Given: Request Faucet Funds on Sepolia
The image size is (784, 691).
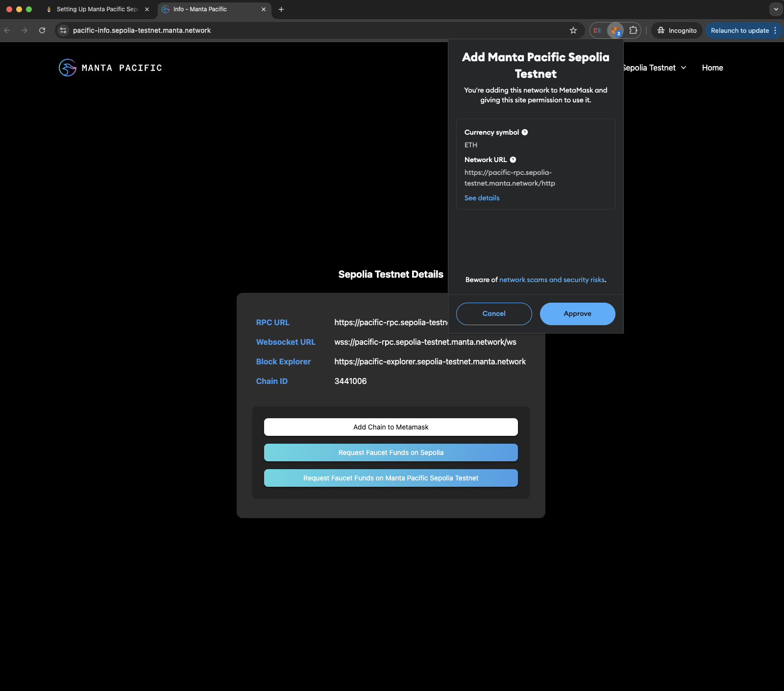Looking at the screenshot, I should pyautogui.click(x=391, y=453).
